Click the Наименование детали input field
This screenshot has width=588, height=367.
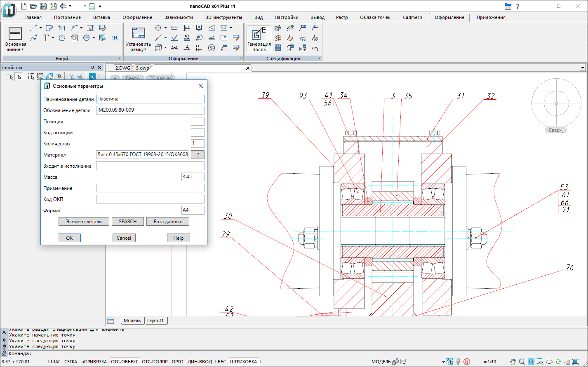click(x=150, y=99)
